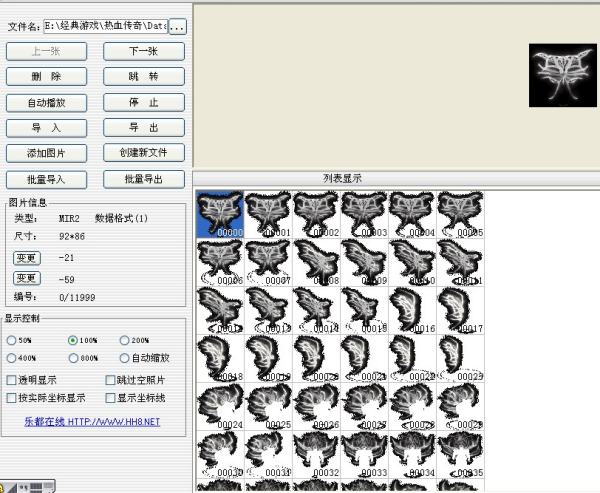Select thumbnail 00020

pyautogui.click(x=316, y=359)
